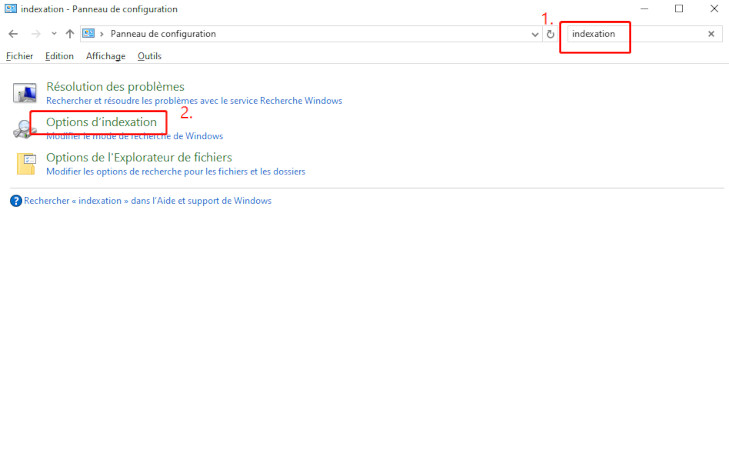729x450 pixels.
Task: Close the Control Panel window
Action: point(714,9)
